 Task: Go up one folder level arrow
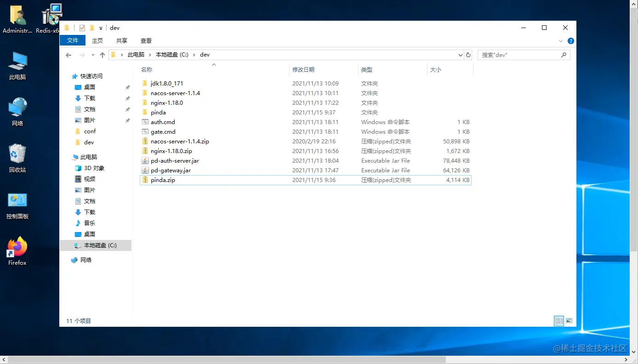point(103,55)
